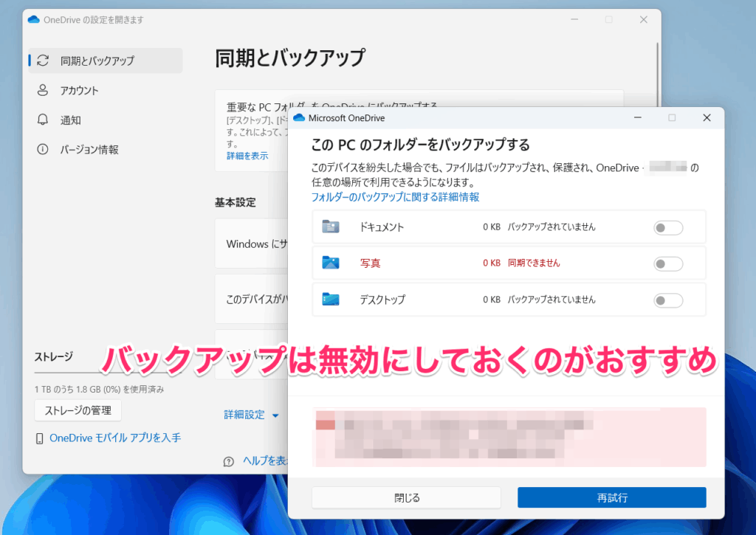This screenshot has height=535, width=756.
Task: Click the help question mark icon
Action: [229, 462]
